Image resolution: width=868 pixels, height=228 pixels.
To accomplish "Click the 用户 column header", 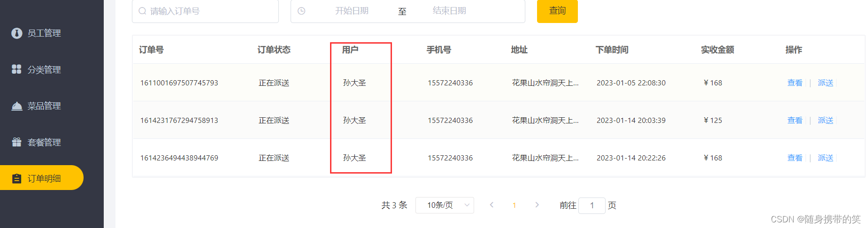I will pos(350,50).
